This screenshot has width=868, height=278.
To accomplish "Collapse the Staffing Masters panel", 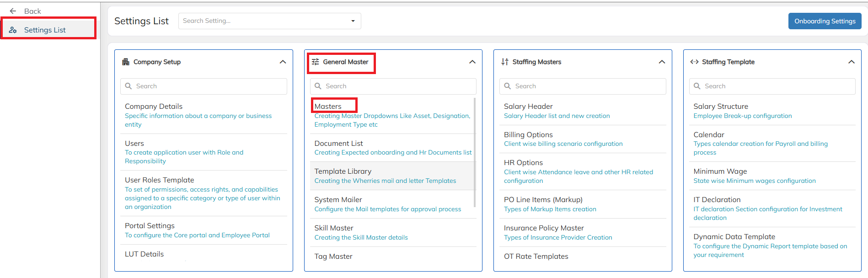I will tap(662, 62).
